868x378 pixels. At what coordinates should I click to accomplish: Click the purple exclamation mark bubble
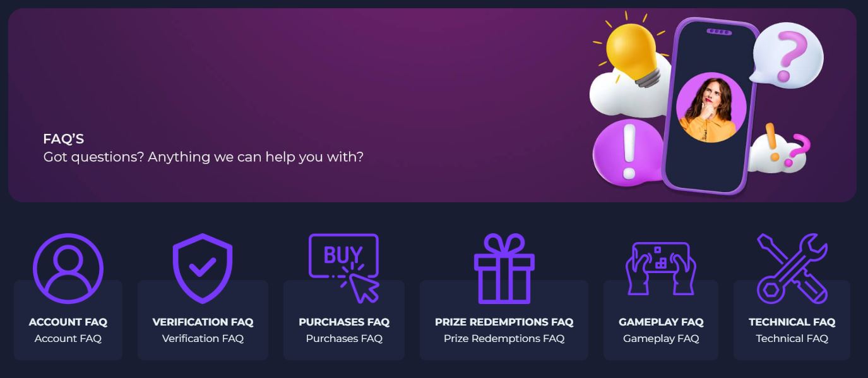point(627,153)
